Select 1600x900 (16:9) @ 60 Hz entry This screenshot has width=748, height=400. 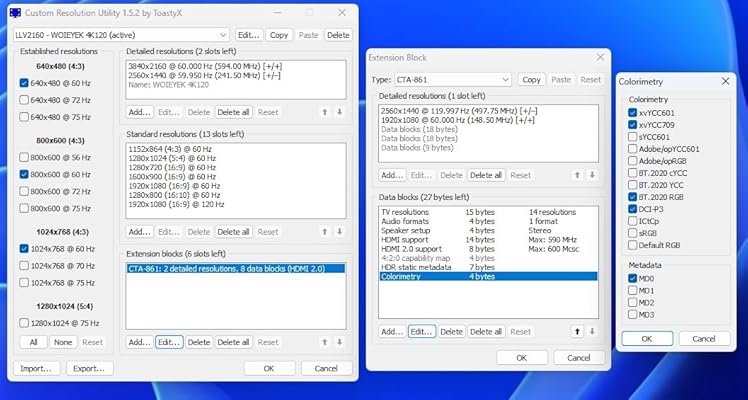click(x=236, y=176)
